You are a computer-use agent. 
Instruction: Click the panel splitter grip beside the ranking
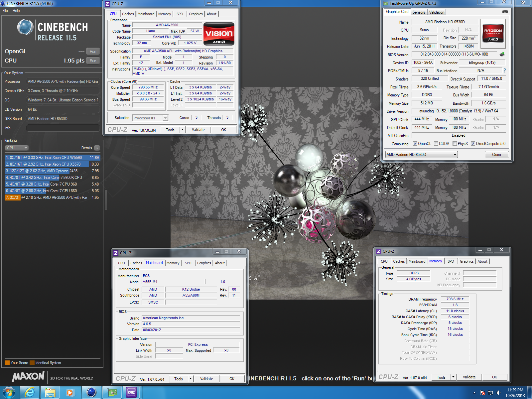click(106, 199)
